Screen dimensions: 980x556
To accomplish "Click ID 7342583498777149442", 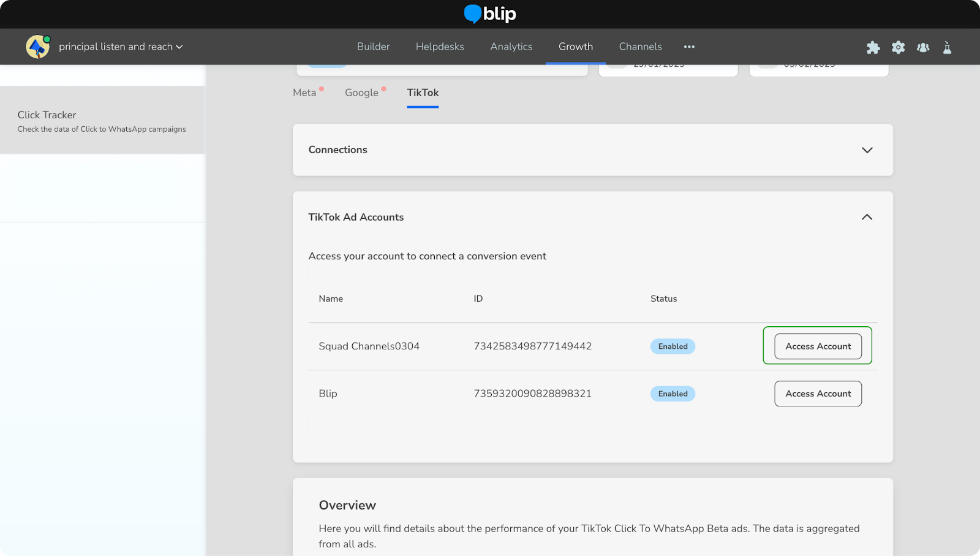I will [533, 346].
